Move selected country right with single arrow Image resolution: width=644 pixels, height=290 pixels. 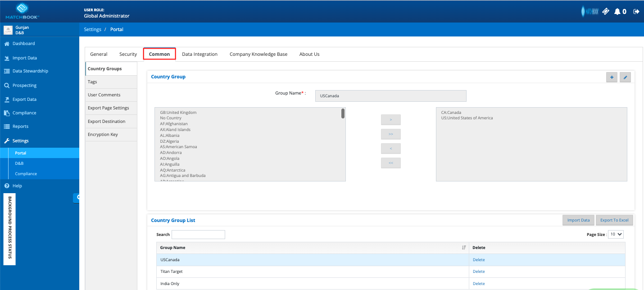coord(391,120)
